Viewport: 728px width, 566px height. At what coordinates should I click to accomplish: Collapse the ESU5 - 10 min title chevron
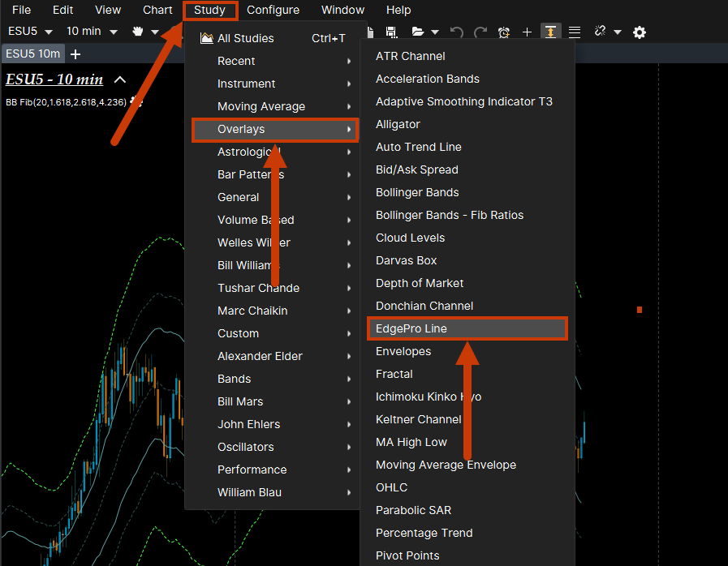(x=120, y=79)
